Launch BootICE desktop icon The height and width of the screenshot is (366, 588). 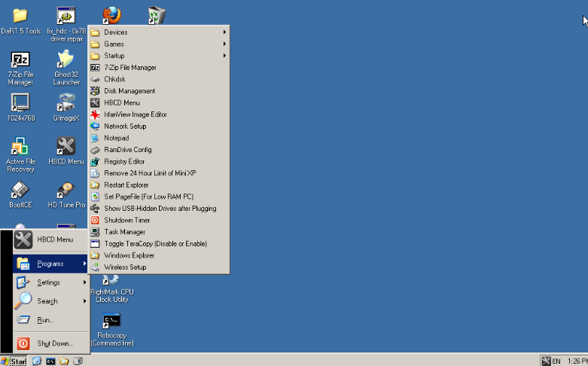pyautogui.click(x=20, y=194)
